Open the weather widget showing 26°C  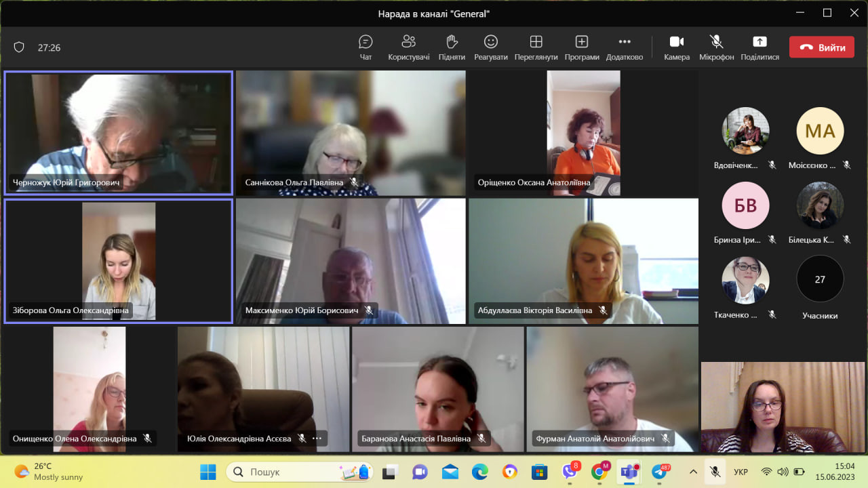[x=48, y=472]
